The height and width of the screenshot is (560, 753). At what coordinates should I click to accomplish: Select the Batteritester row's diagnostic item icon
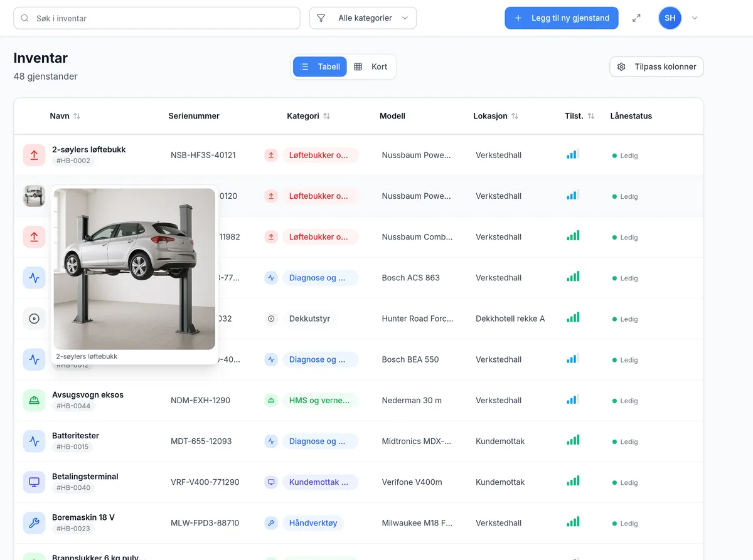click(x=34, y=441)
